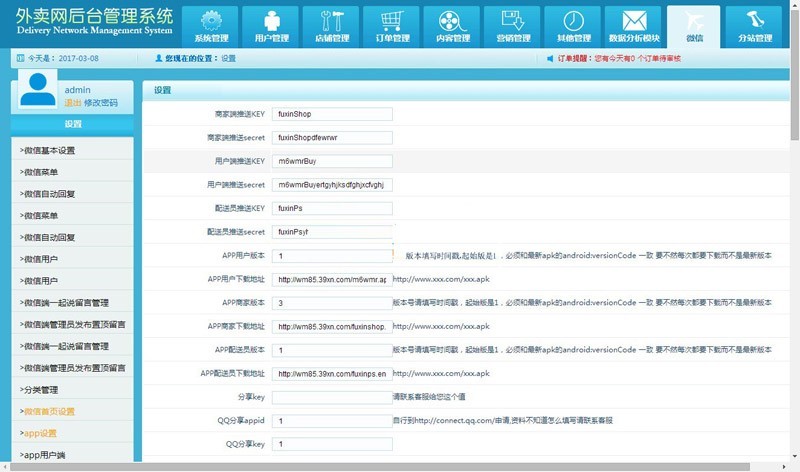Click speaker icon beside 订单提醒
Image resolution: width=800 pixels, height=472 pixels.
550,58
